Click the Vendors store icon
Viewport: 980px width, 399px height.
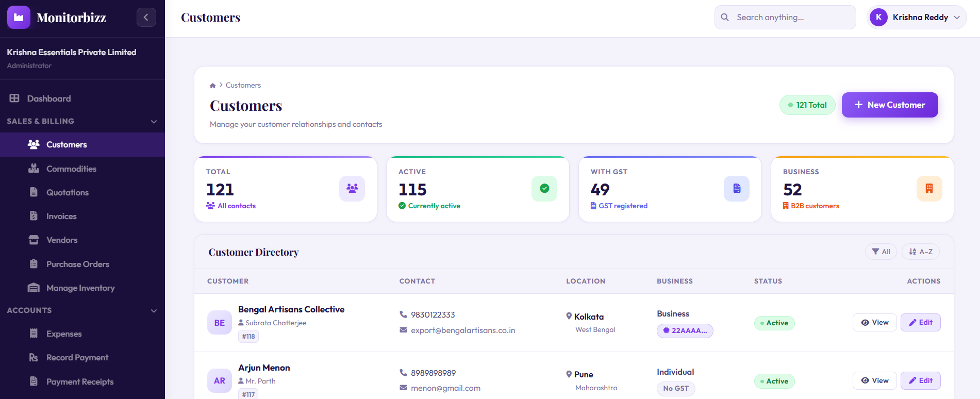pyautogui.click(x=34, y=240)
